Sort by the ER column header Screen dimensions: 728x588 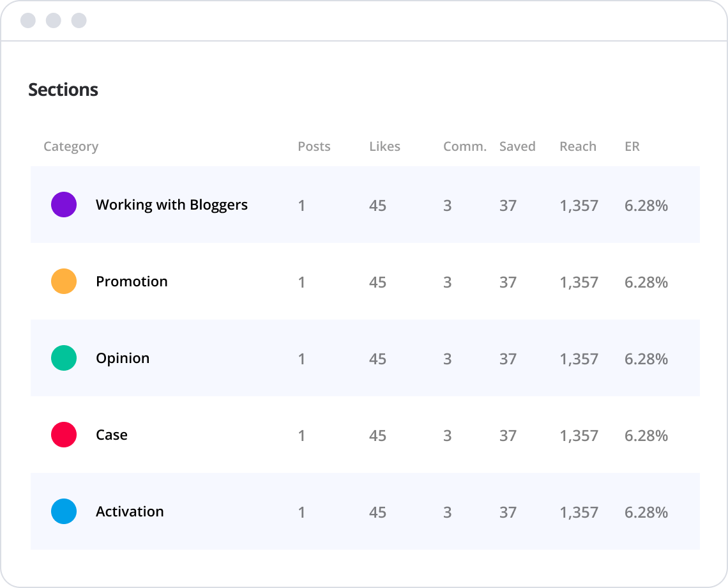tap(632, 146)
